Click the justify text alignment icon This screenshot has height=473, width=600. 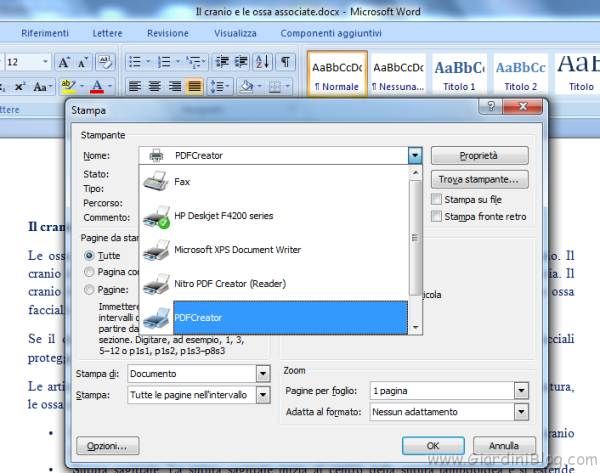[194, 86]
